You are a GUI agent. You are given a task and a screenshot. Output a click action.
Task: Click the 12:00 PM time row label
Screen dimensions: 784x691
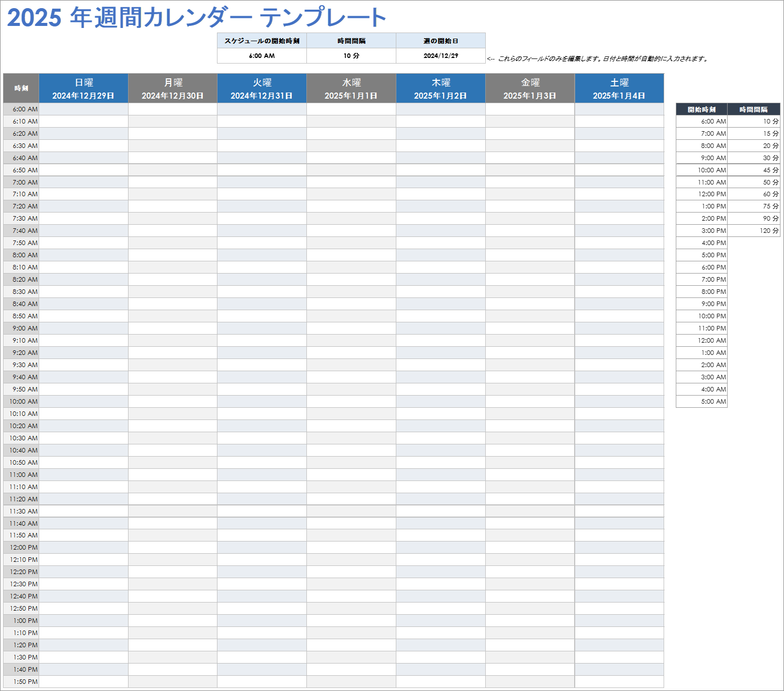point(21,548)
